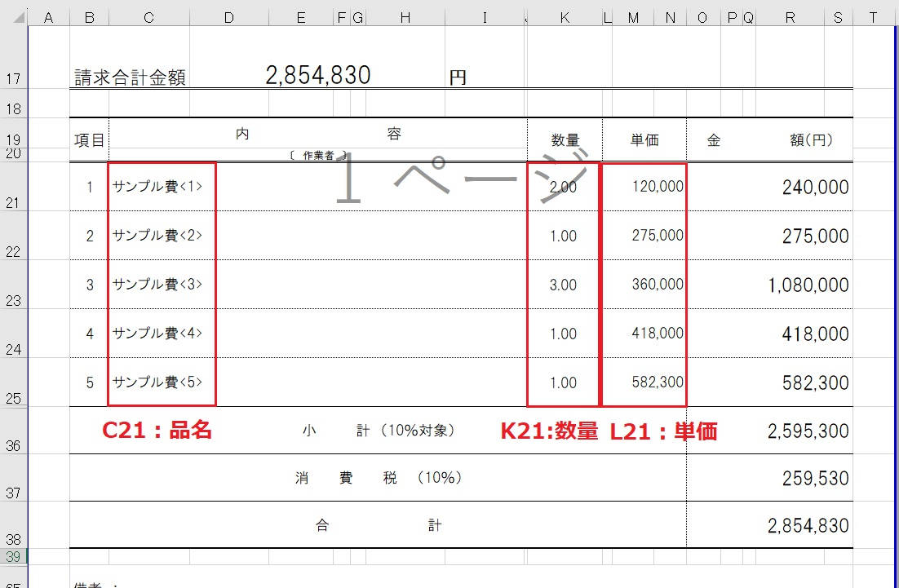This screenshot has width=899, height=588.
Task: Click row 39 header
Action: coord(13,556)
